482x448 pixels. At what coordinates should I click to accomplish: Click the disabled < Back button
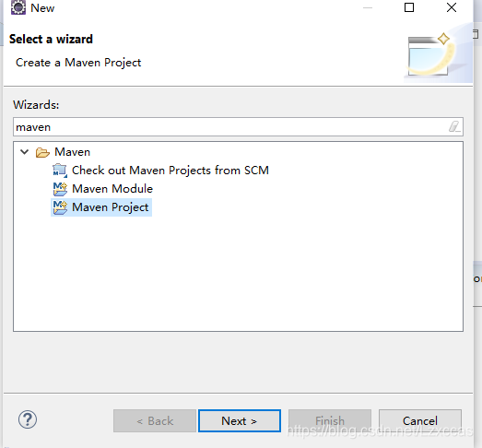pos(155,420)
